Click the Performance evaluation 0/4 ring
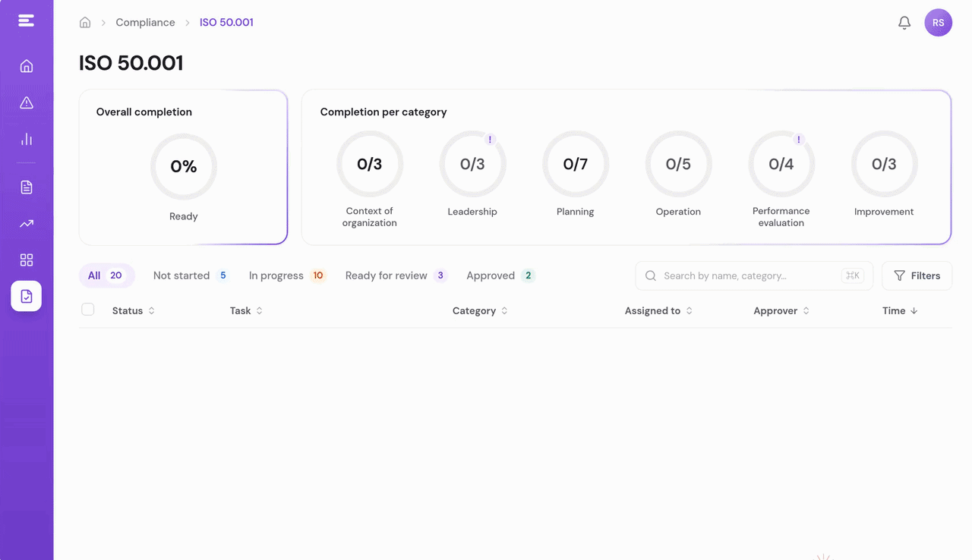The image size is (972, 560). tap(781, 164)
